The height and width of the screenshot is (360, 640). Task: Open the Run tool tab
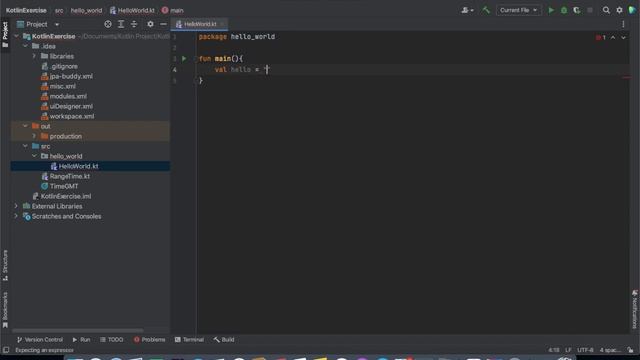click(81, 340)
